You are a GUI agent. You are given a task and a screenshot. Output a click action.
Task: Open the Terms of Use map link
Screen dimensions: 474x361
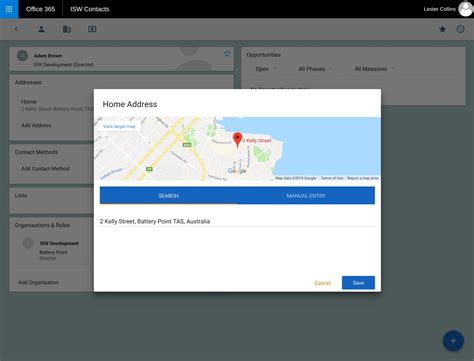[332, 178]
